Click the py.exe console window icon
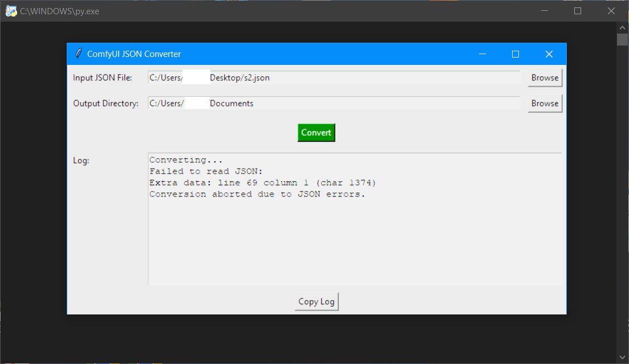 (11, 11)
